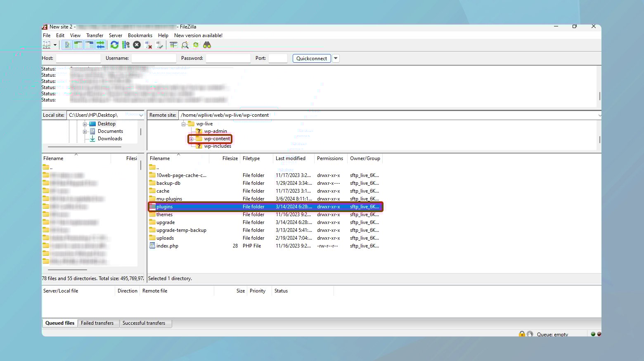Toggle directory comparison icon
This screenshot has height=361, width=644.
coord(185,45)
